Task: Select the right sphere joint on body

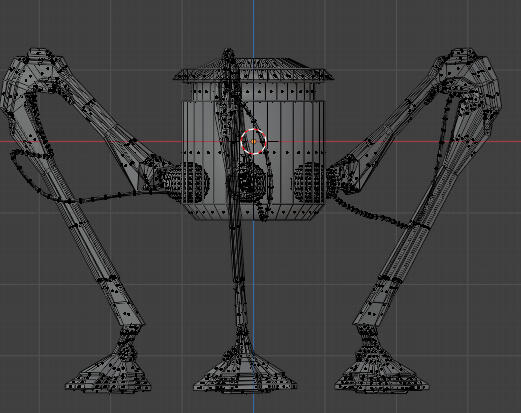Action: 308,183
